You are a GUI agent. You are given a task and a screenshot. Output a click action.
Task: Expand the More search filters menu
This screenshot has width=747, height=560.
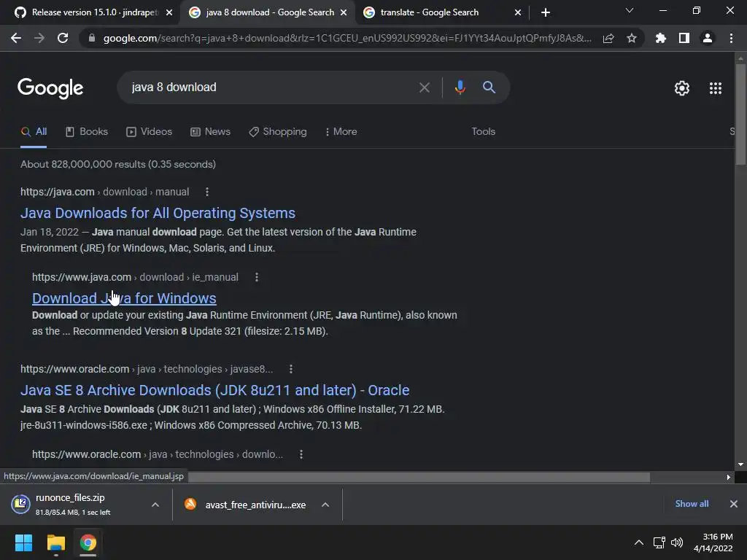[341, 132]
